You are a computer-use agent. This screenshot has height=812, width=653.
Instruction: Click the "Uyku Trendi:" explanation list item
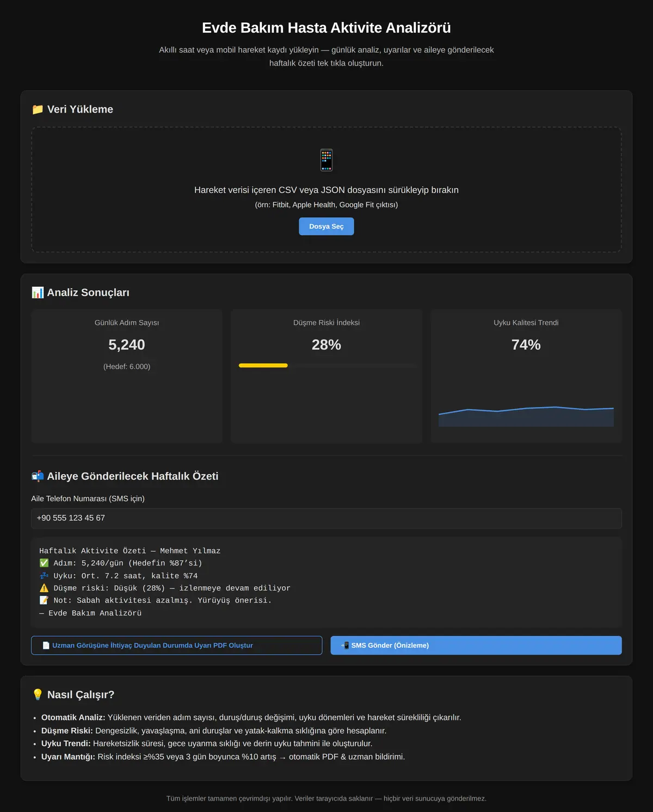(x=207, y=744)
